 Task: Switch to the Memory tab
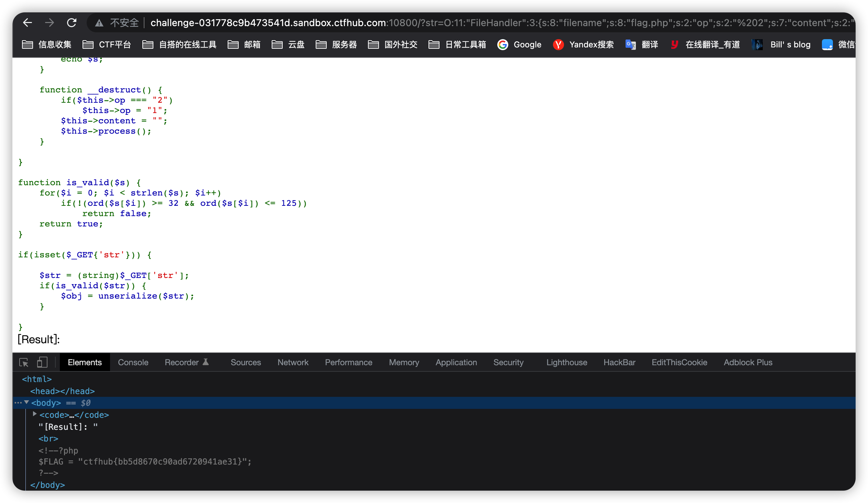[x=404, y=362]
